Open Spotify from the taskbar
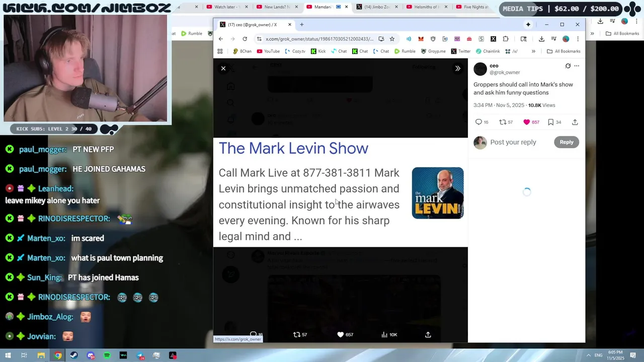This screenshot has height=362, width=644. click(107, 355)
